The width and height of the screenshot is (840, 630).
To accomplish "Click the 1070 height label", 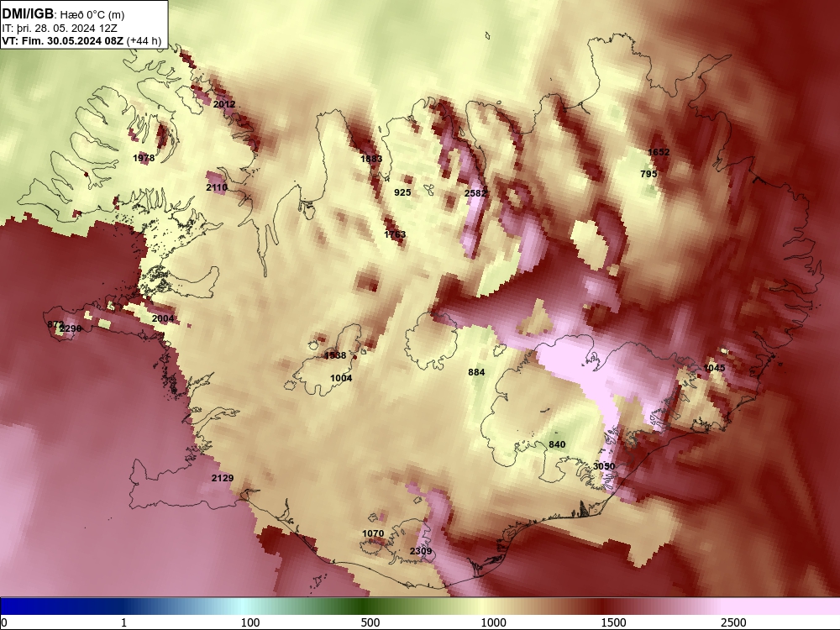I will pos(373,533).
